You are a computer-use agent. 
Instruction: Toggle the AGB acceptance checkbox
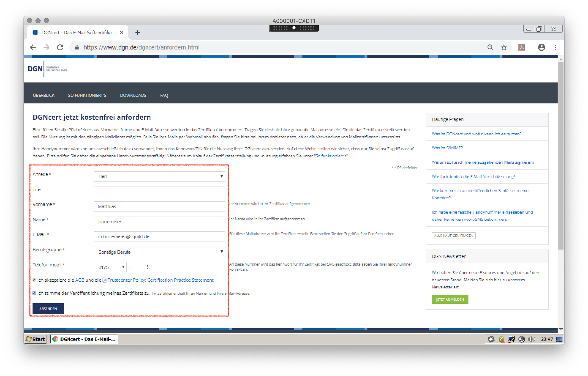(x=34, y=280)
